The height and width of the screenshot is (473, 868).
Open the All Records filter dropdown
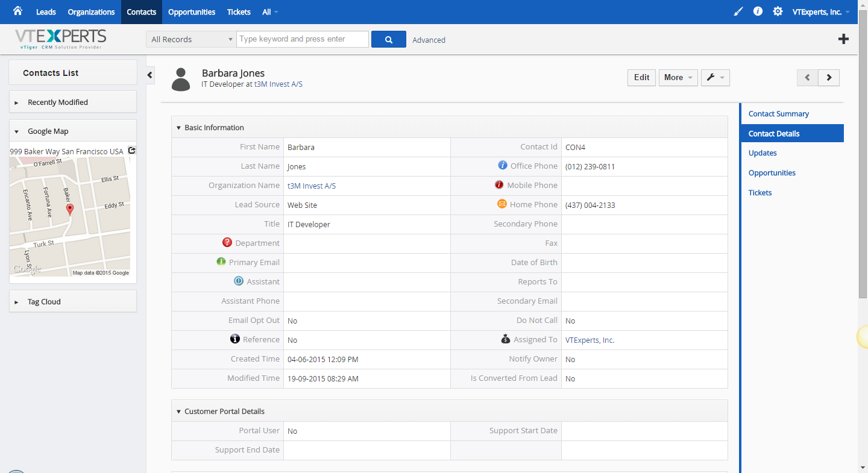(191, 39)
